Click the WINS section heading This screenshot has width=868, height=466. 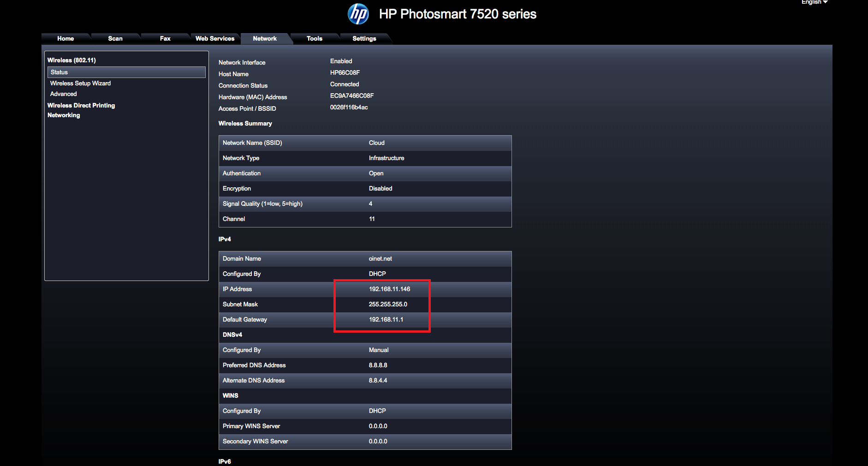(231, 396)
